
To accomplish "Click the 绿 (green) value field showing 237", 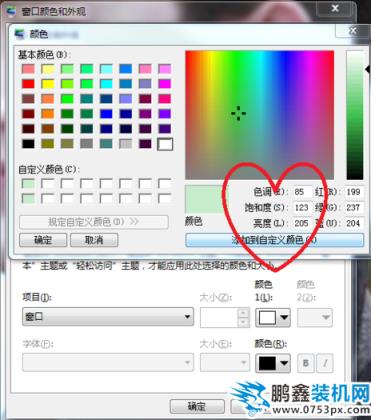I will coord(354,207).
